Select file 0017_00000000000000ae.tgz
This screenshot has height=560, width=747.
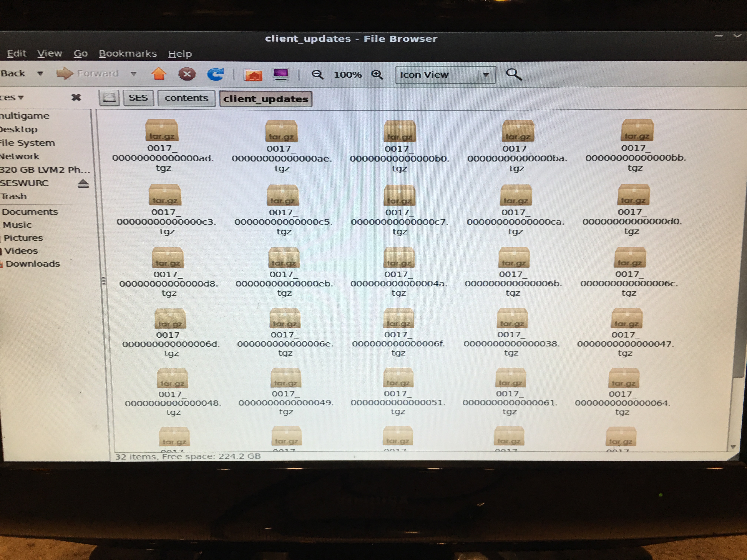(282, 146)
